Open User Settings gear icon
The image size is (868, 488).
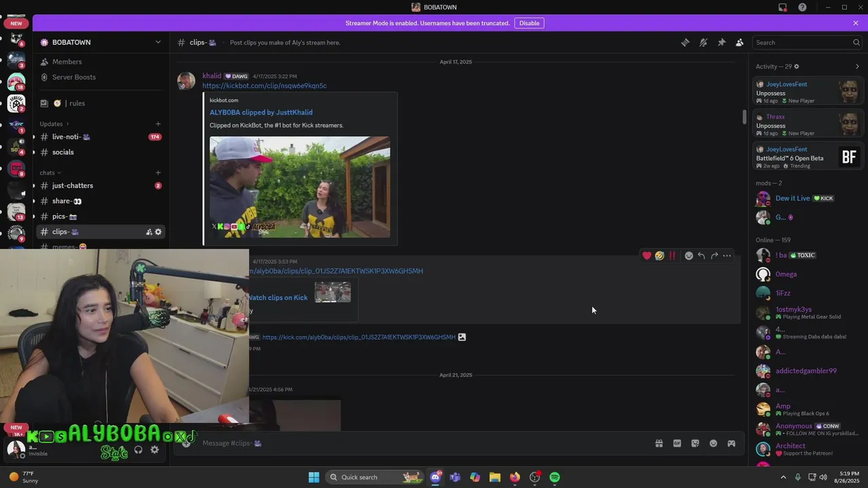[155, 449]
